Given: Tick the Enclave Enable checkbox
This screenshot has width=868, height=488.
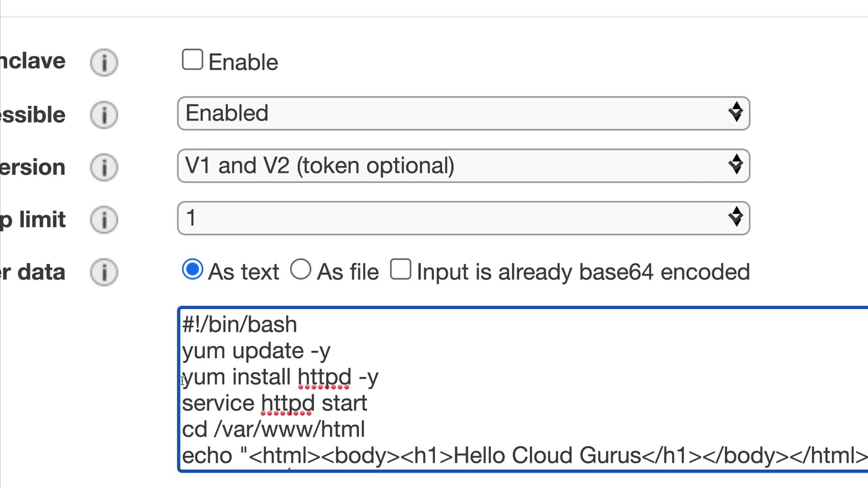Looking at the screenshot, I should point(192,60).
